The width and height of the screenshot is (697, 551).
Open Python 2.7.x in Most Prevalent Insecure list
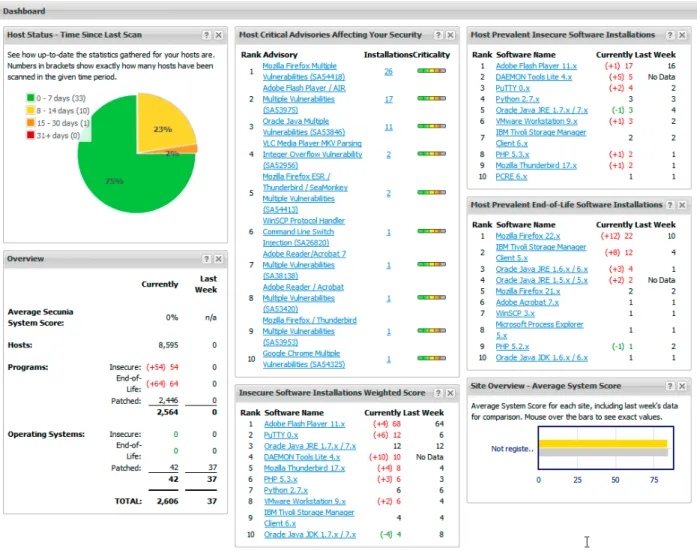coord(517,99)
